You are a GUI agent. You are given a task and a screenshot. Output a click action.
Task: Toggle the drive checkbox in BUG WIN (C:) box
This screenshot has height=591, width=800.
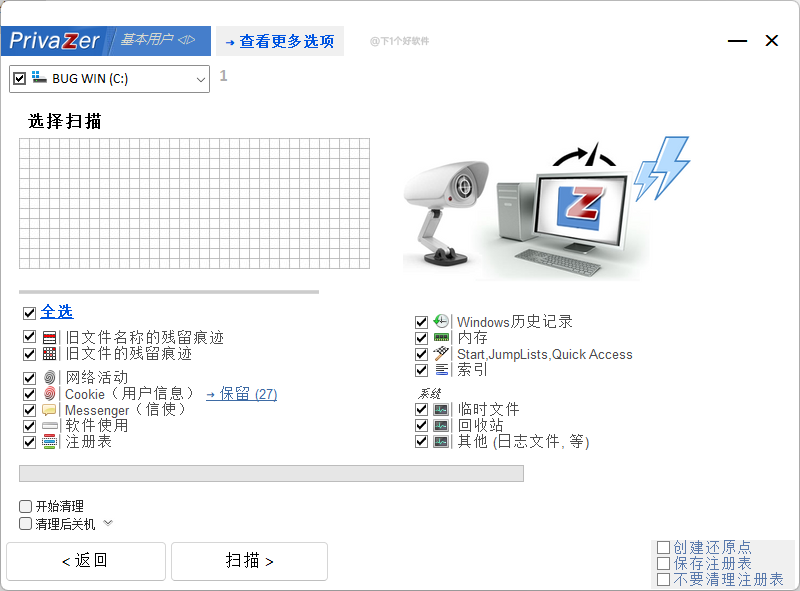point(19,79)
